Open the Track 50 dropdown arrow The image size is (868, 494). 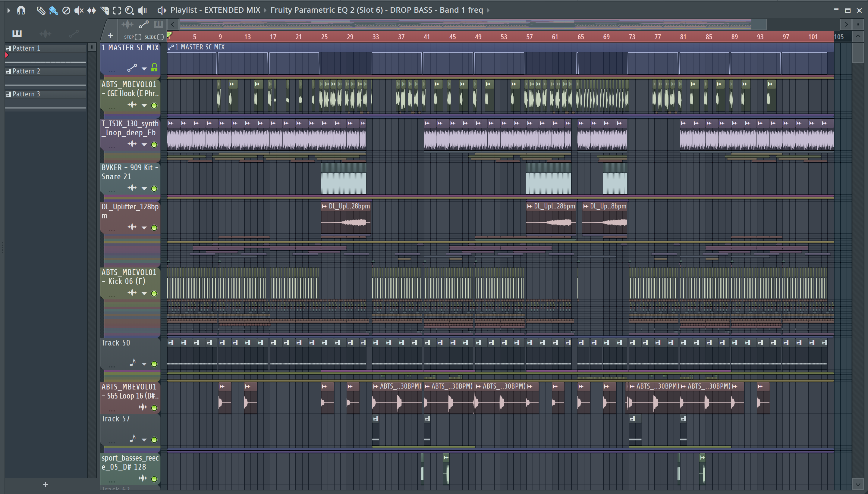[x=144, y=364]
